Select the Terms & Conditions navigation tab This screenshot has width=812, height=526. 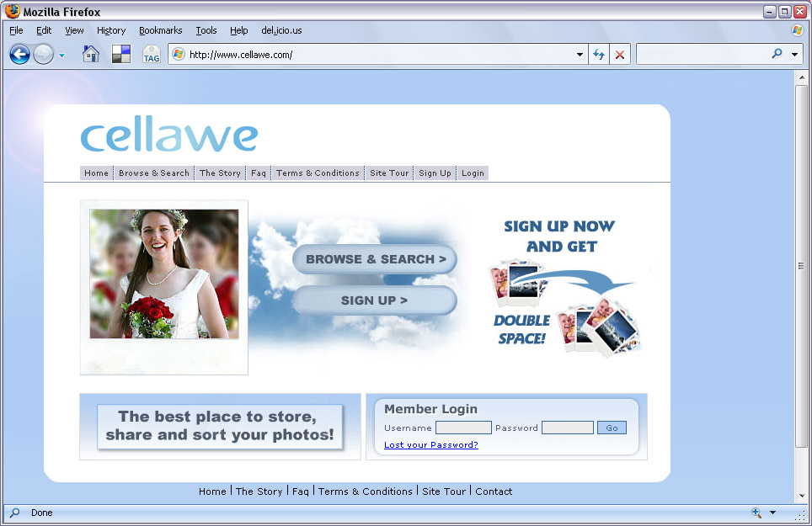pyautogui.click(x=318, y=173)
